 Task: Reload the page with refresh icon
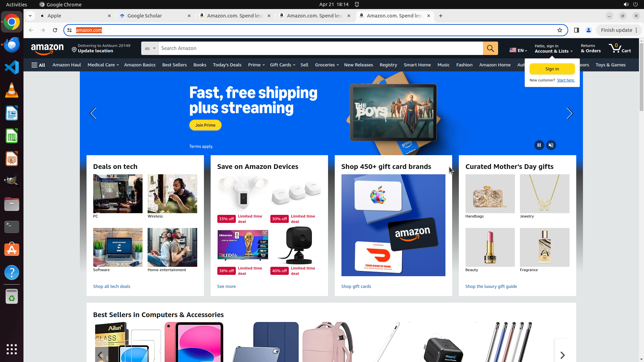point(55,30)
